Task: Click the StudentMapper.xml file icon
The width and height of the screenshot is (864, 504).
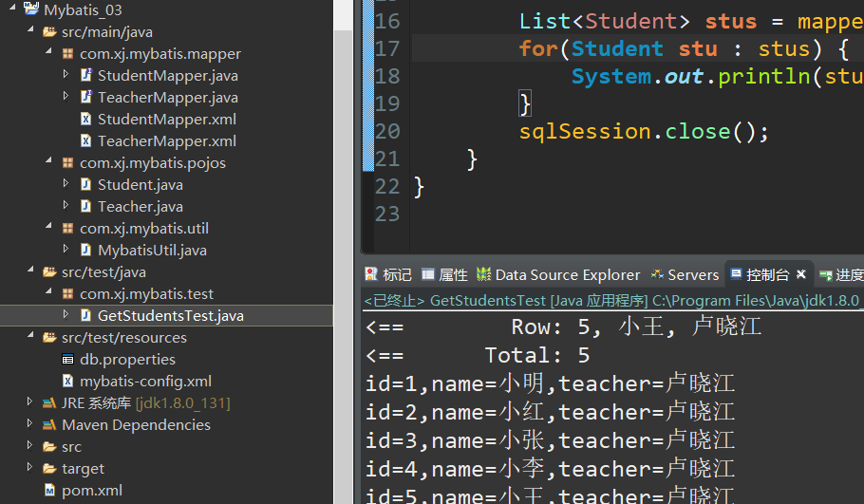Action: (85, 120)
